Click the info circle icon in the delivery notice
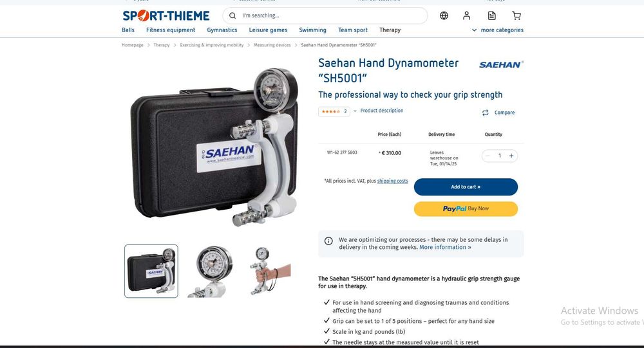This screenshot has width=644, height=348. click(x=328, y=241)
